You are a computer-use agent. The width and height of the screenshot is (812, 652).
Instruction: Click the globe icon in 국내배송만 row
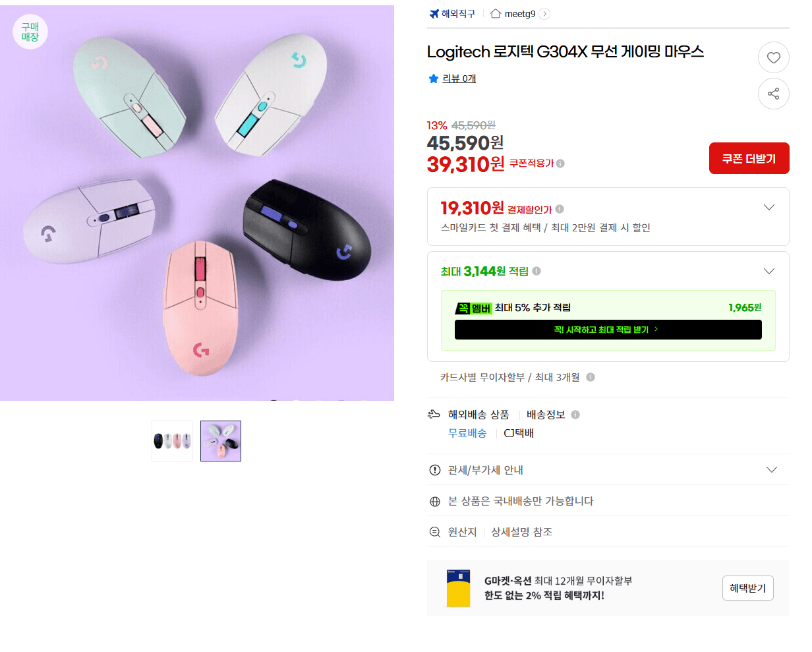click(434, 501)
